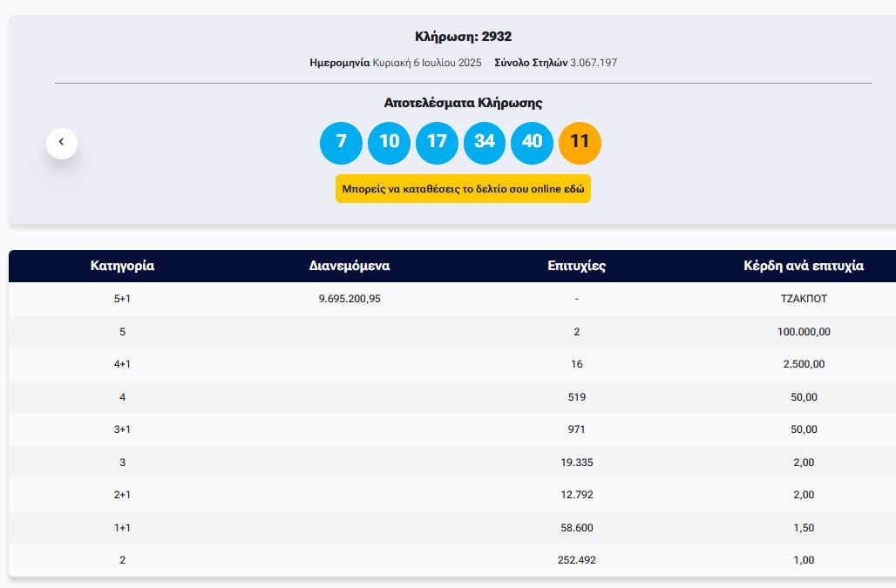Screen dimensions: 896x588
Task: Click the orange Joker ball numbered 11
Action: (580, 143)
